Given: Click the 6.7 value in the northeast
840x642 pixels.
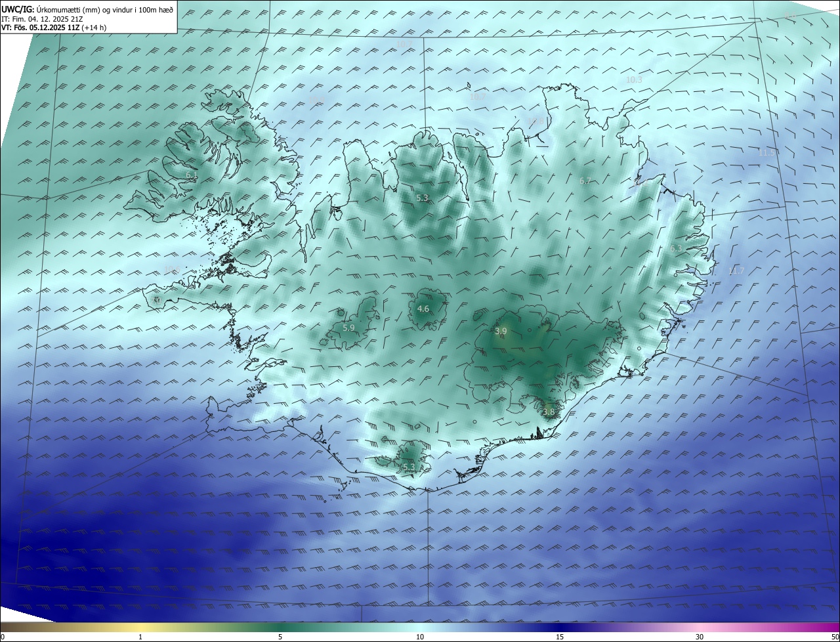Looking at the screenshot, I should click(x=585, y=181).
